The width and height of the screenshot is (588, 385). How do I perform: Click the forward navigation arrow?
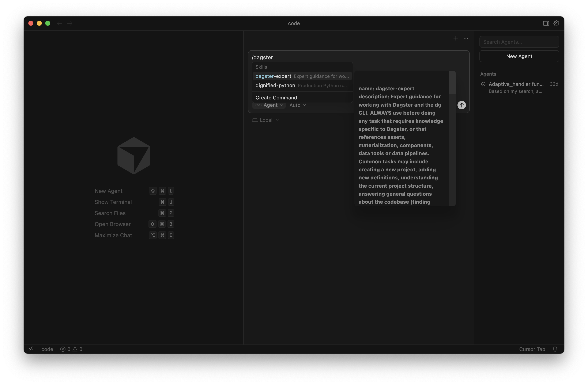coord(70,23)
